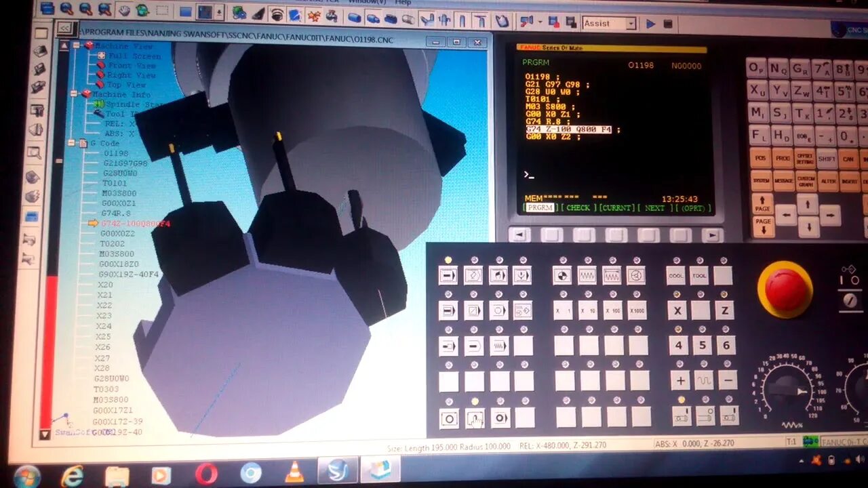
Task: Click the POS key on the keypad
Action: click(760, 159)
